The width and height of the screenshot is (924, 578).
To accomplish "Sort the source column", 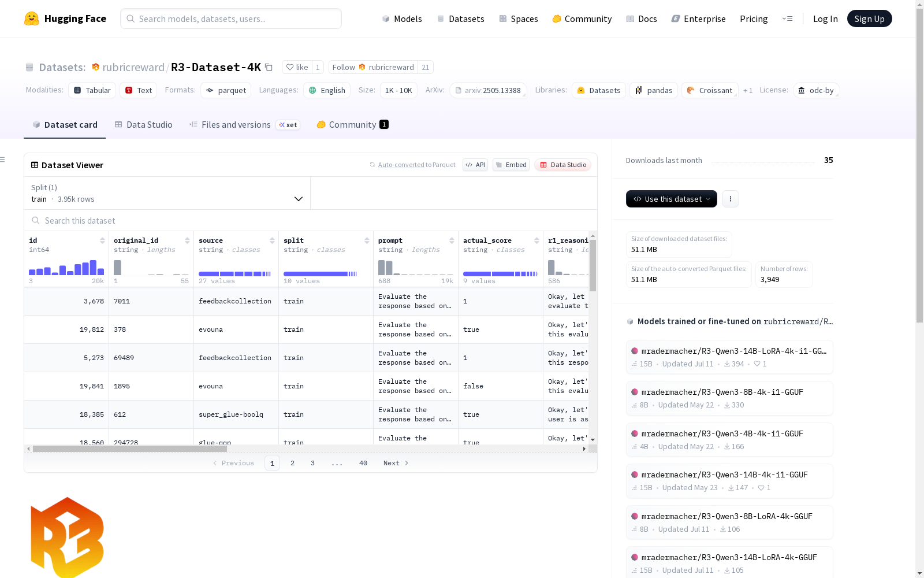I will coord(272,240).
